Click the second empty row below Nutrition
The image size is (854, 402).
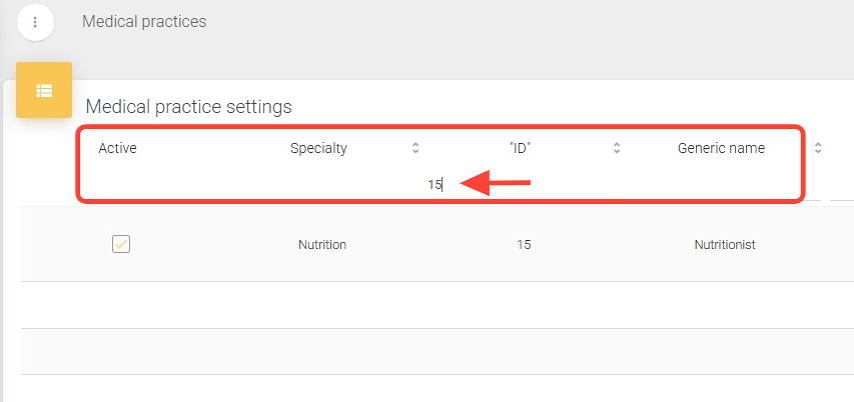coord(437,351)
